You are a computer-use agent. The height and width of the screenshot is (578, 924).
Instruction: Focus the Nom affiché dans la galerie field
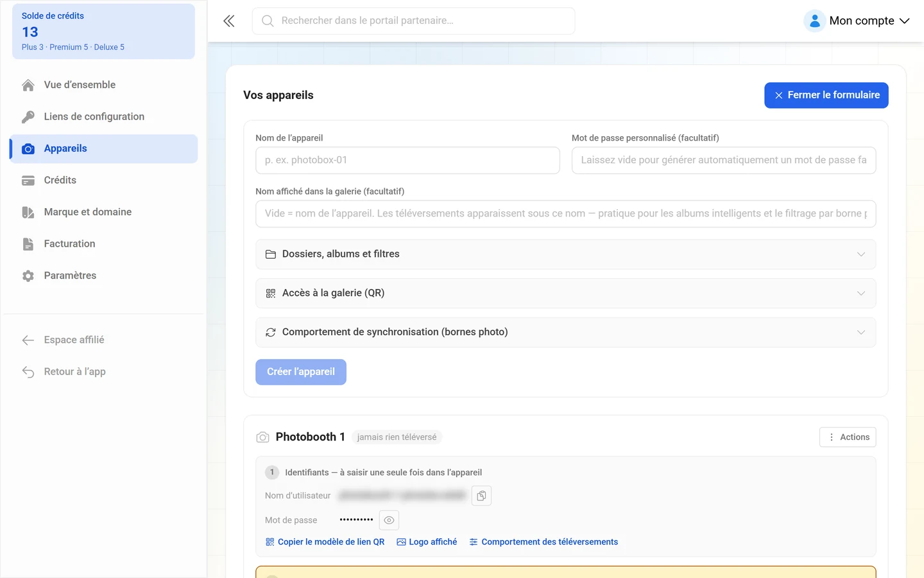coord(565,214)
